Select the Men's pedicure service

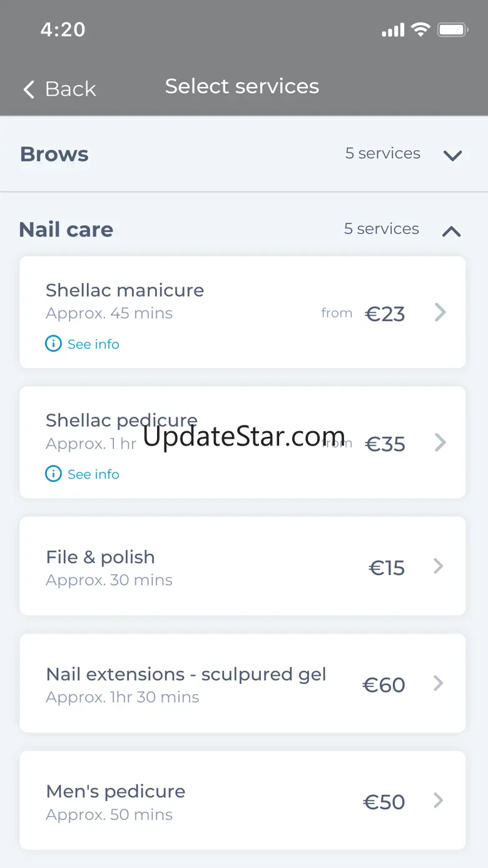tap(116, 791)
